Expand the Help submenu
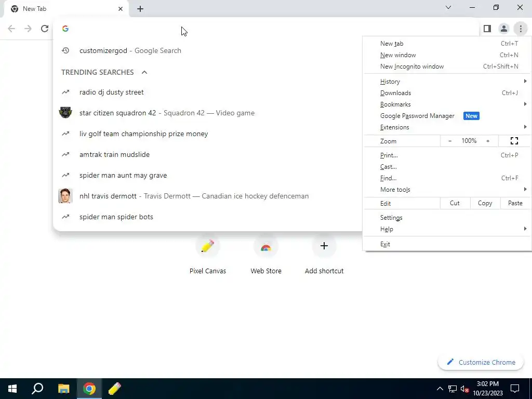 tap(447, 229)
